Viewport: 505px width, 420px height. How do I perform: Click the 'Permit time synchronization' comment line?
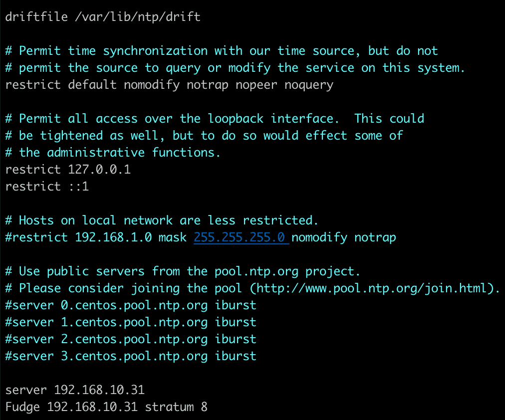(x=222, y=51)
